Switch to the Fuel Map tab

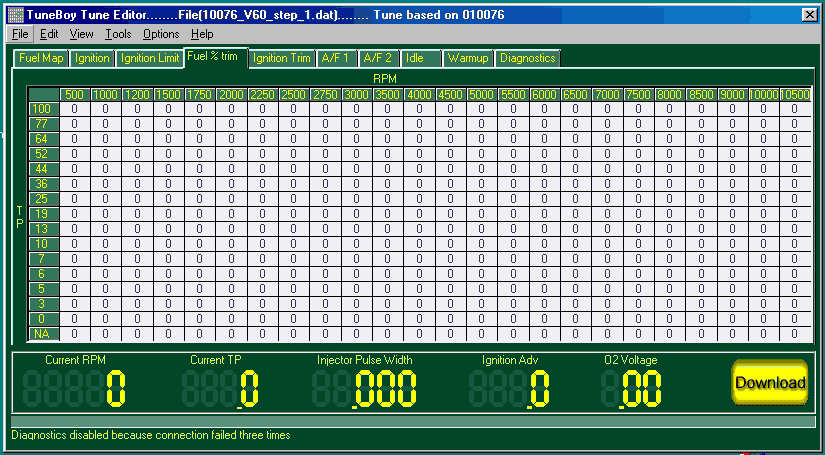tap(41, 58)
